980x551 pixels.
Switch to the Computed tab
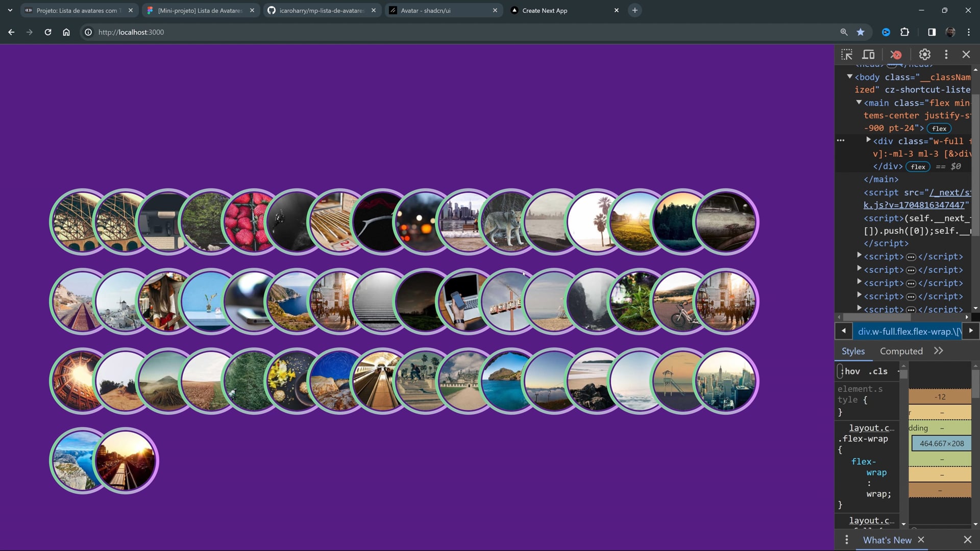[901, 351]
